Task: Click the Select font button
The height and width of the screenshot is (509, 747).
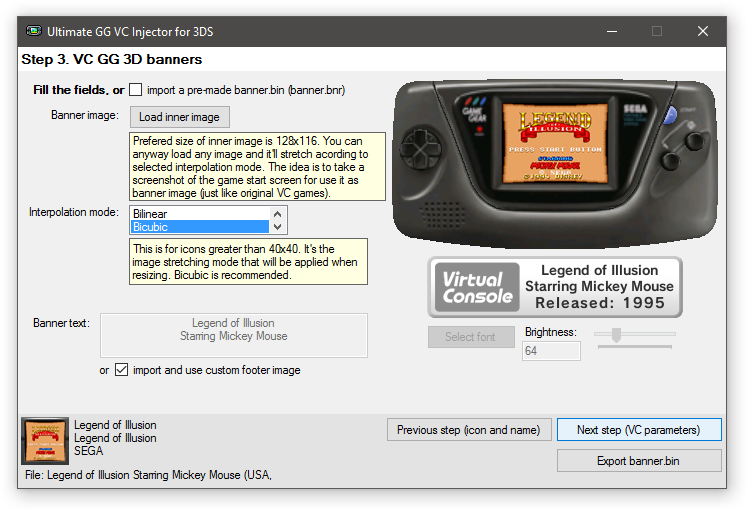Action: [471, 336]
